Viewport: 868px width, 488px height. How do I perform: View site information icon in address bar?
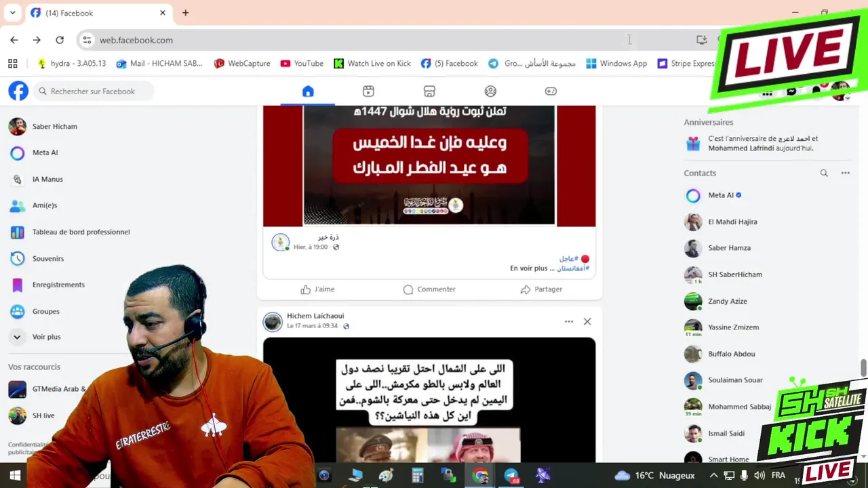point(87,40)
